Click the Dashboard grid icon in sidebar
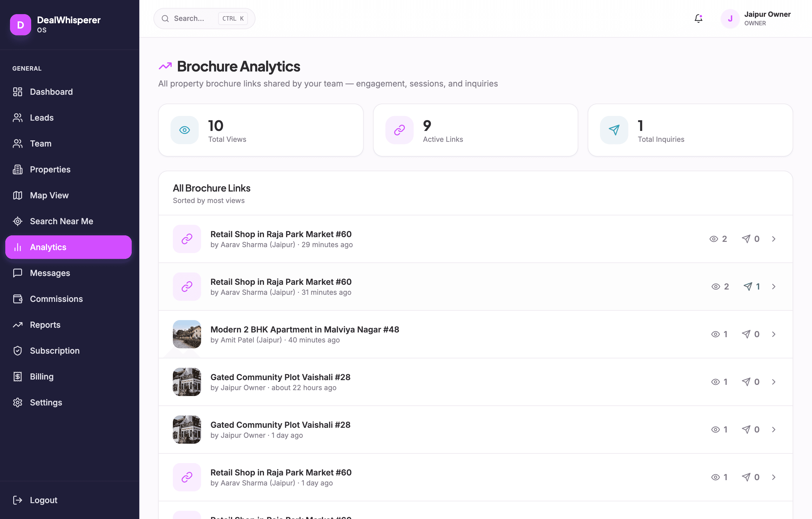The height and width of the screenshot is (519, 812). pos(18,92)
